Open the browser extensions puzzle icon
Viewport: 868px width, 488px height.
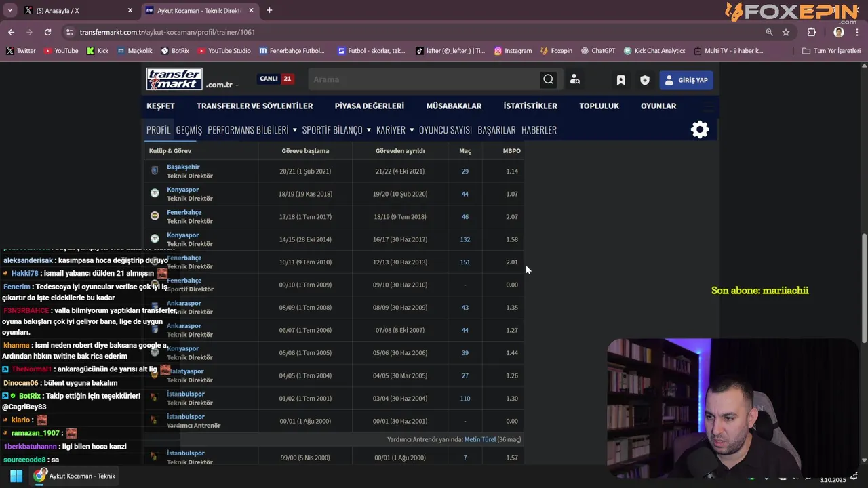point(812,32)
